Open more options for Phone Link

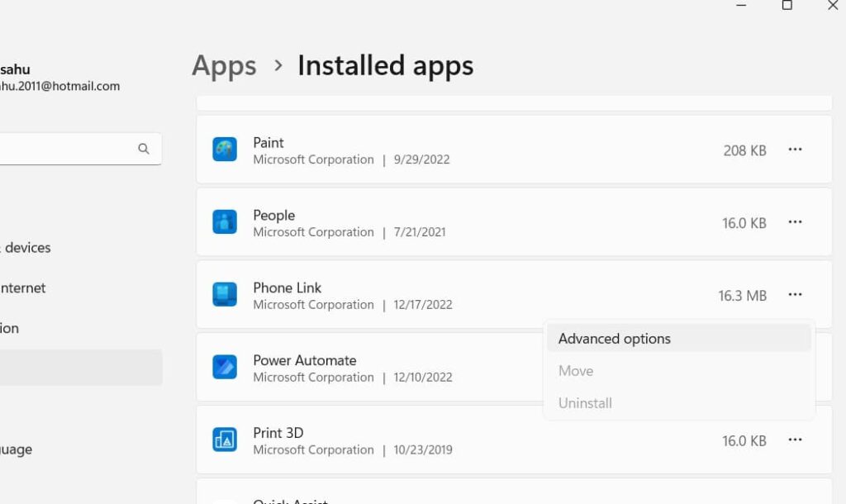(796, 295)
